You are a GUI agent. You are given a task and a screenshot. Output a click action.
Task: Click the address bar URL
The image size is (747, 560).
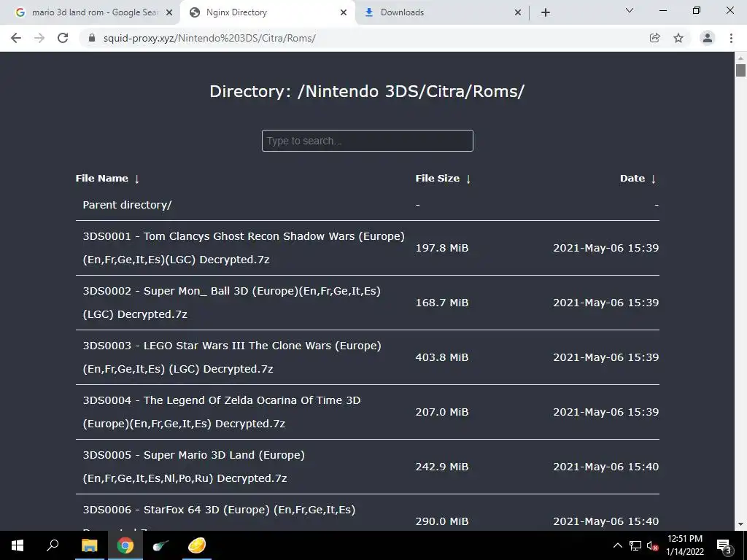tap(209, 38)
